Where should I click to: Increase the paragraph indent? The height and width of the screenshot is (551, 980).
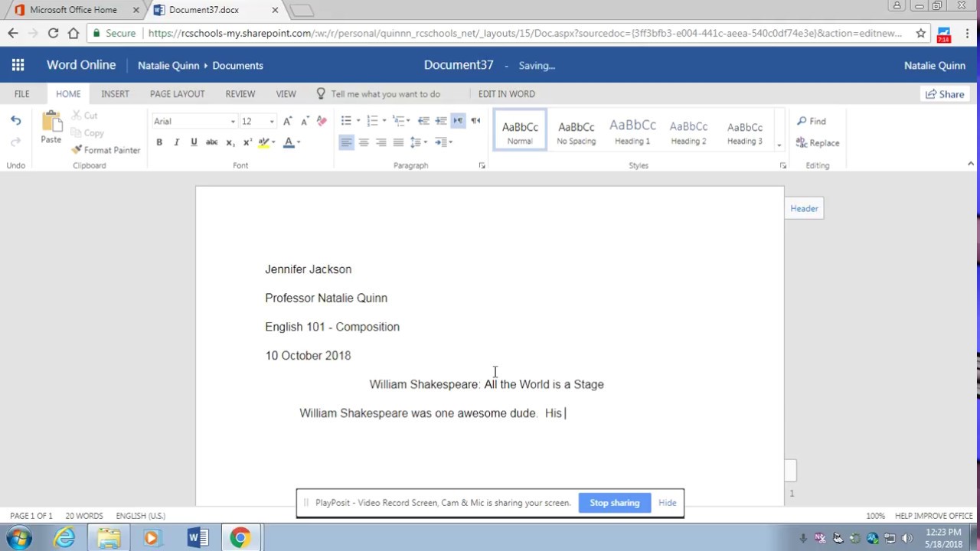point(441,121)
